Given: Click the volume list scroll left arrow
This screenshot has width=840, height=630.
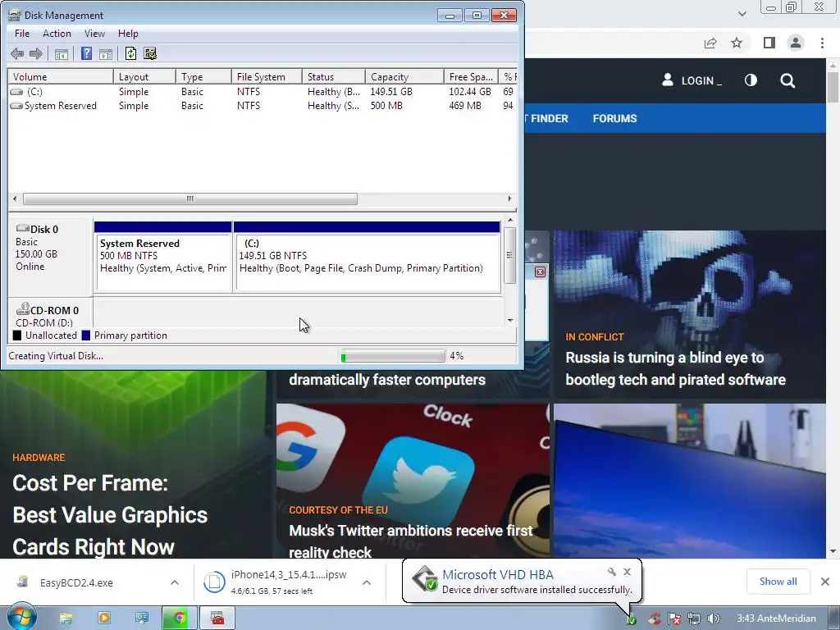Looking at the screenshot, I should (15, 199).
